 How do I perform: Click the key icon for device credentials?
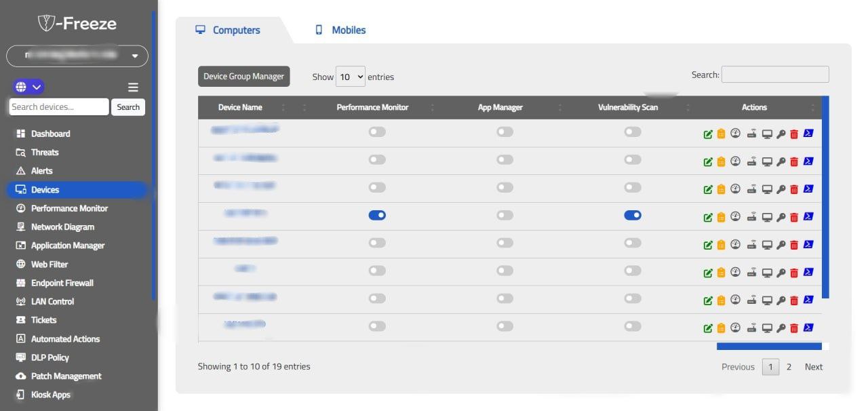click(780, 133)
